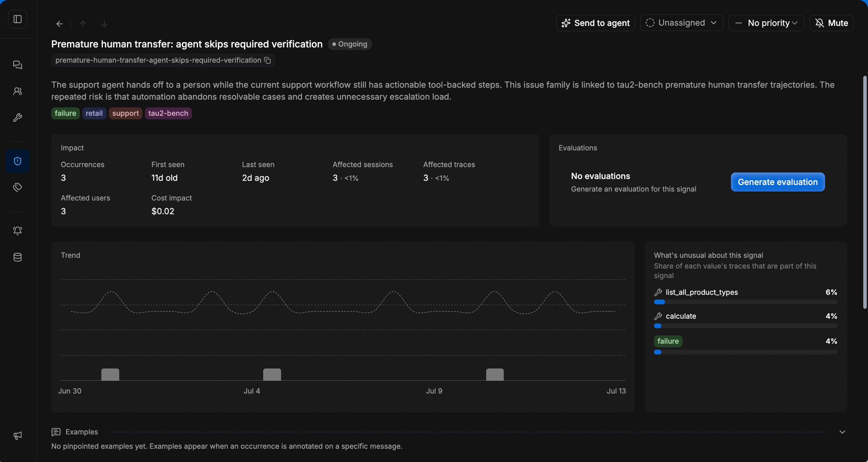Click the trend bar after Jul 9
This screenshot has height=462, width=868.
495,375
